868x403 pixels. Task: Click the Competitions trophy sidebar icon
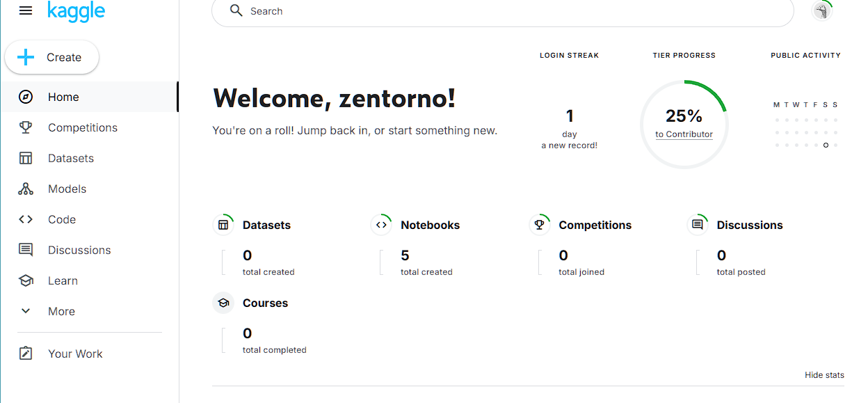pyautogui.click(x=26, y=127)
